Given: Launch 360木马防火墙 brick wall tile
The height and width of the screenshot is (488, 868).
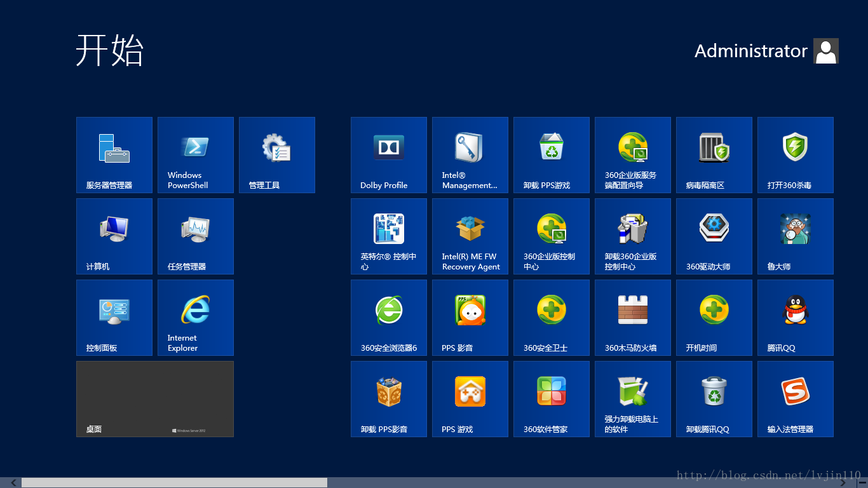Looking at the screenshot, I should (633, 318).
